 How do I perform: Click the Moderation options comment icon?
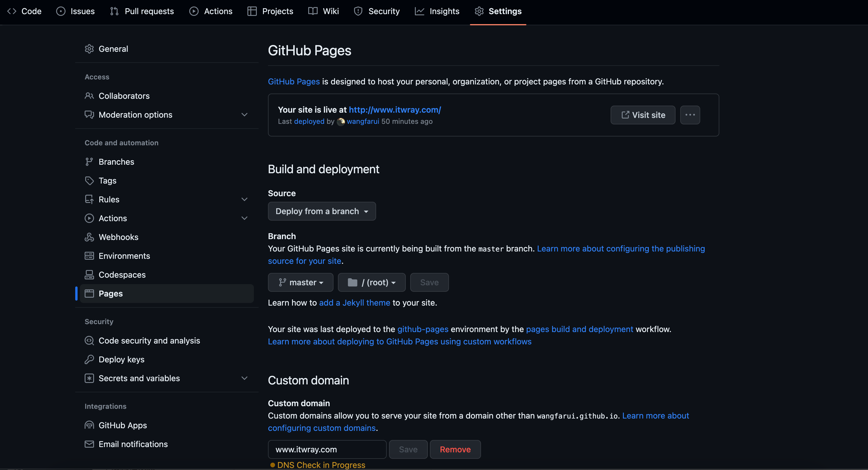(x=89, y=115)
